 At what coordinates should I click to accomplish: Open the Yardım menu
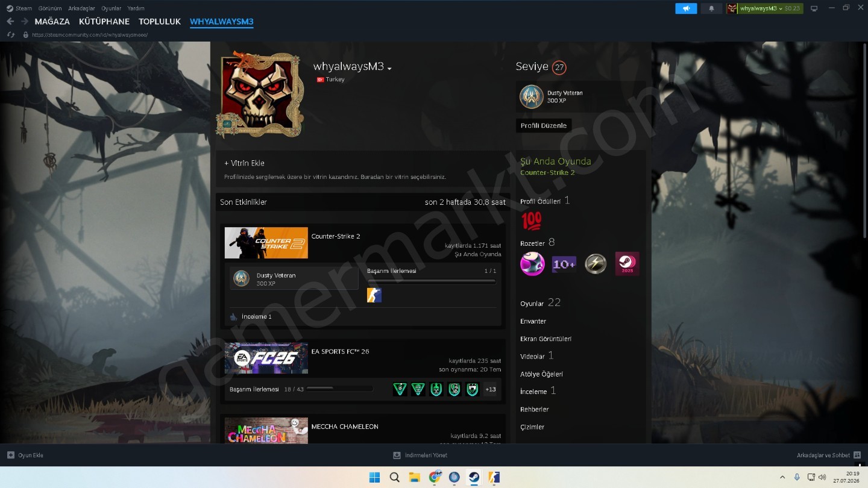coord(136,8)
